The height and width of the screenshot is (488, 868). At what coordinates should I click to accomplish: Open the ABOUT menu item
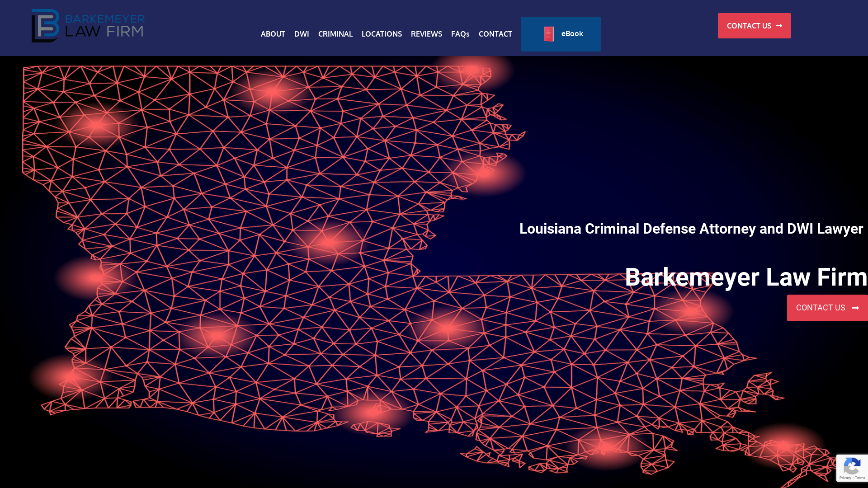point(273,34)
